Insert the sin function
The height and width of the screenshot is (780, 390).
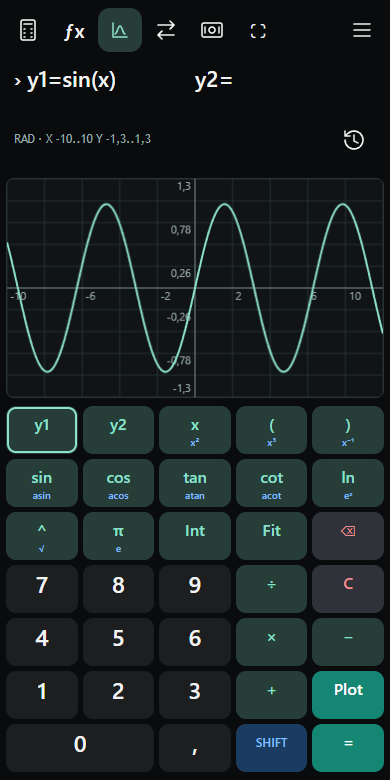click(42, 483)
